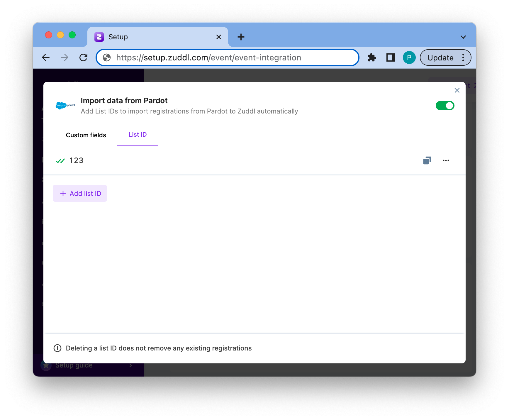Focus the address bar URL field
The width and height of the screenshot is (509, 420).
[228, 57]
